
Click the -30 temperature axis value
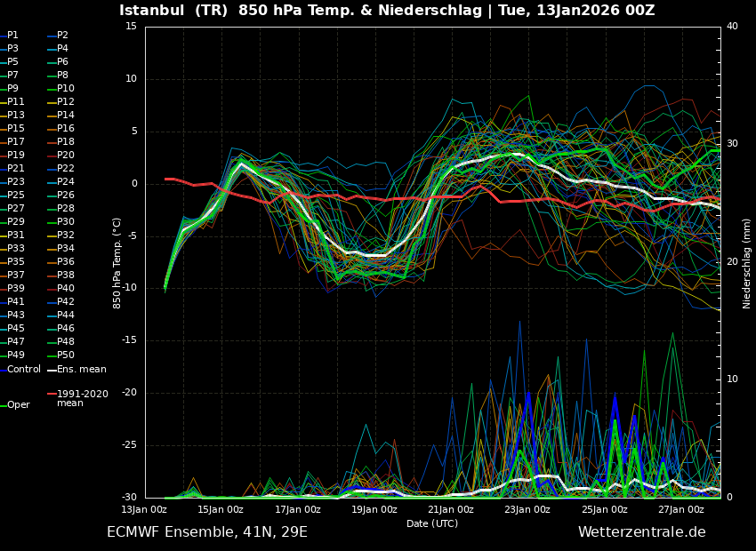128,498
